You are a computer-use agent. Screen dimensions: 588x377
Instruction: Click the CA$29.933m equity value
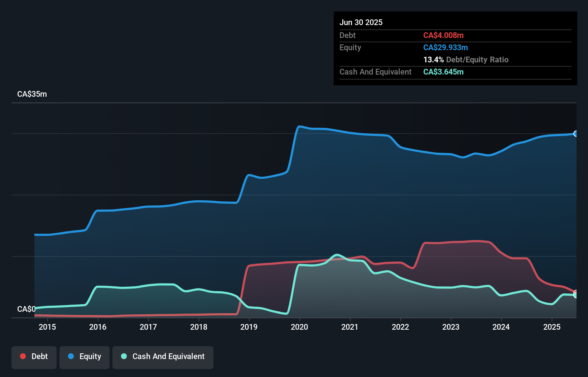click(x=445, y=48)
